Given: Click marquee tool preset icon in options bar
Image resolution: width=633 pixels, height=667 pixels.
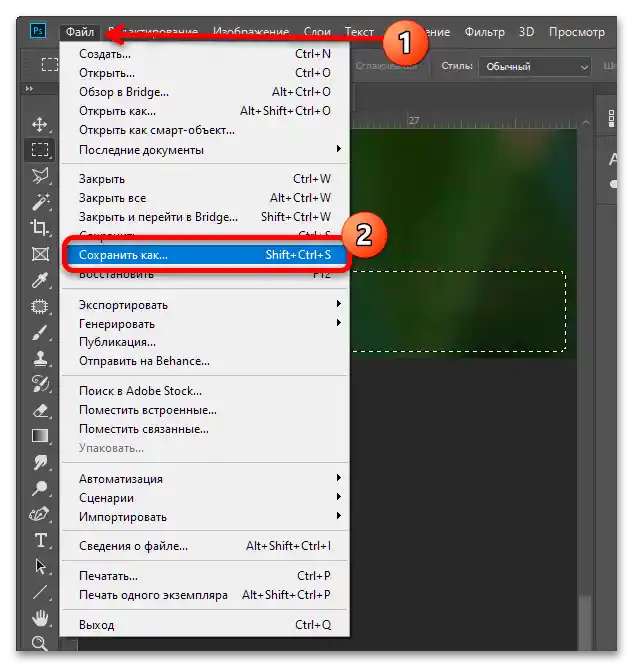Looking at the screenshot, I should tap(50, 65).
